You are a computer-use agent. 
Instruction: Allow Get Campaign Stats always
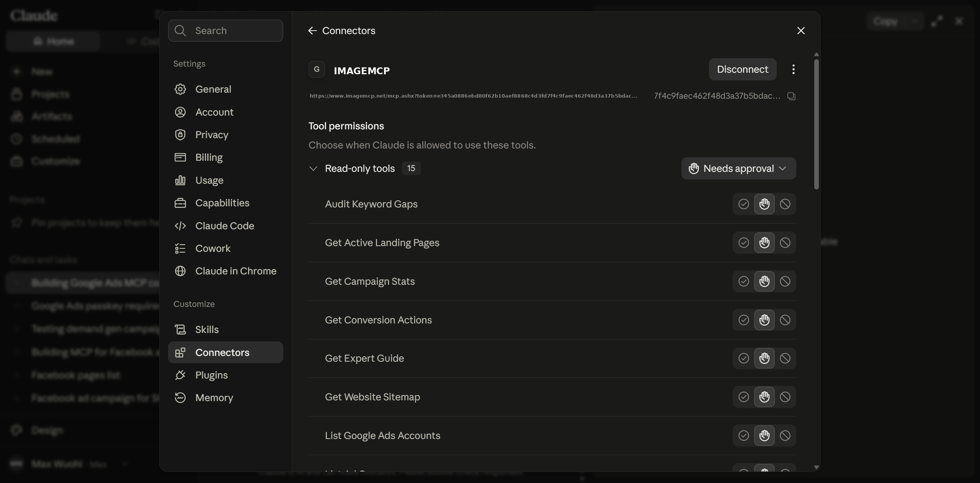point(743,281)
